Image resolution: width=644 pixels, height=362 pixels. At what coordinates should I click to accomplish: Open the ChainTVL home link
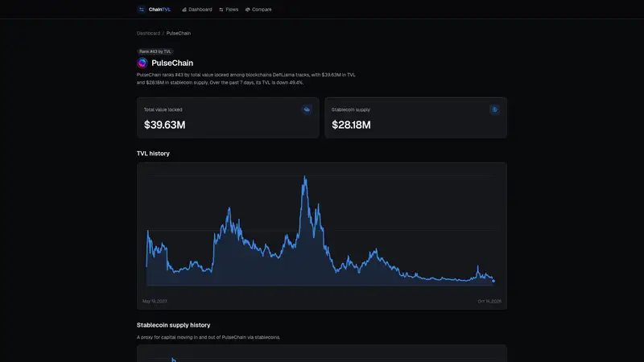tap(154, 10)
